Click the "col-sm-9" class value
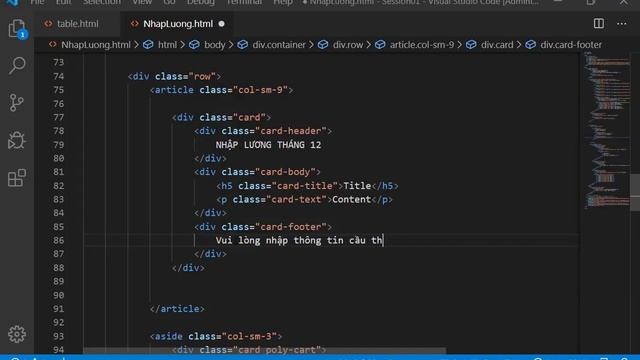 pyautogui.click(x=260, y=90)
